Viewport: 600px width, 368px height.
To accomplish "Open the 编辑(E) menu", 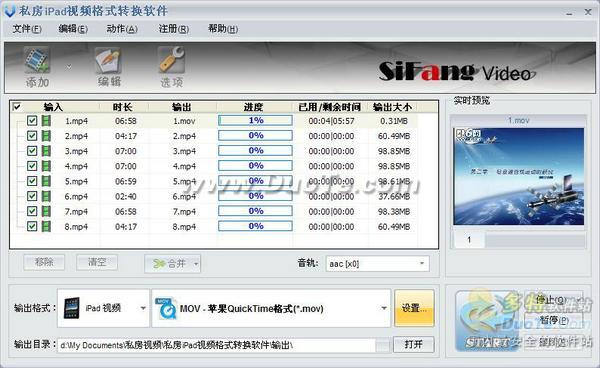I will coord(73,29).
